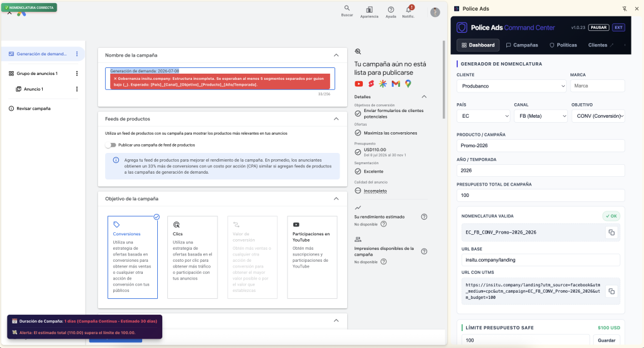
Task: Expand the partially visible section at bottom
Action: 336,320
